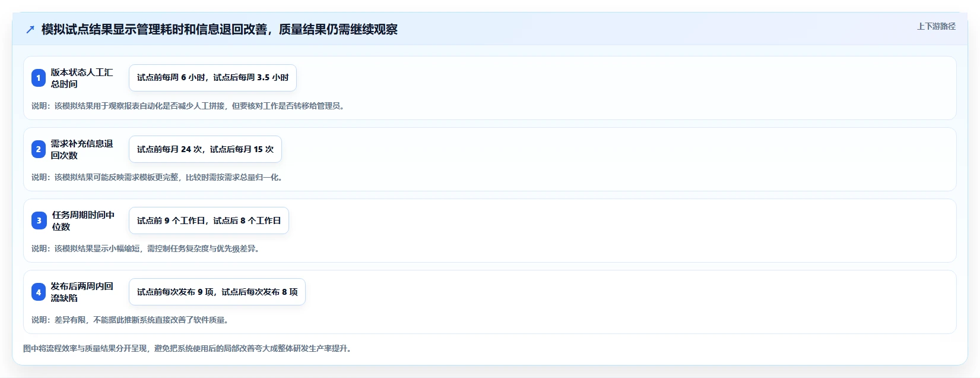Select the label 任务周期时间中位数
This screenshot has height=378, width=980.
(x=83, y=220)
